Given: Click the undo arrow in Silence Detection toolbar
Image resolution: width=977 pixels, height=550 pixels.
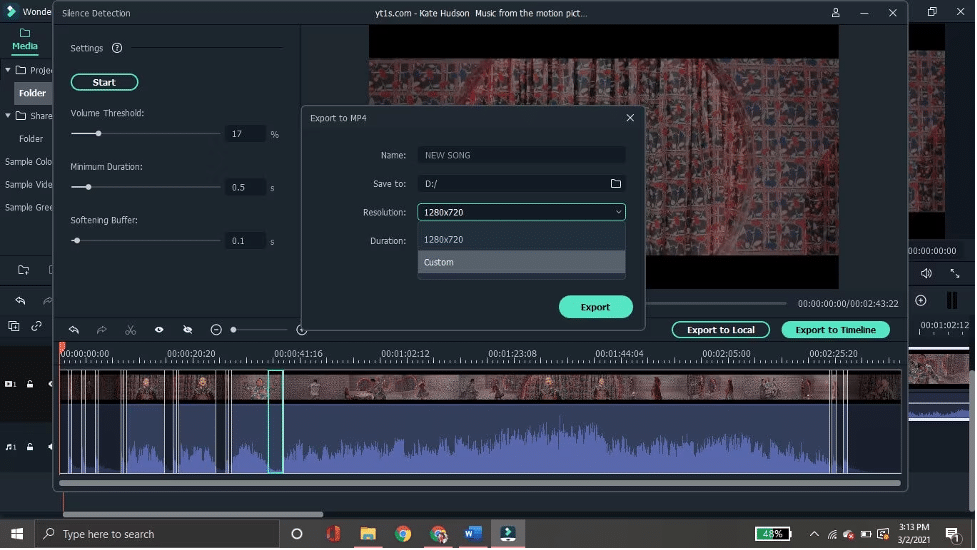Looking at the screenshot, I should [74, 330].
